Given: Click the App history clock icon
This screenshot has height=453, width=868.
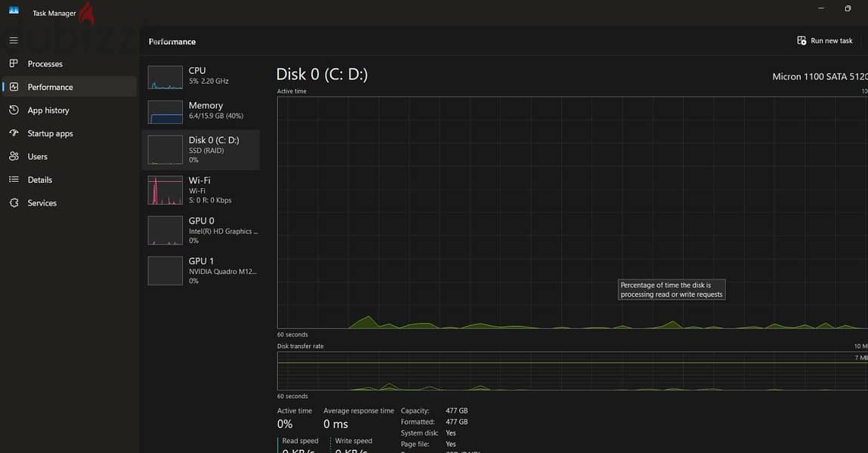Looking at the screenshot, I should 14,110.
